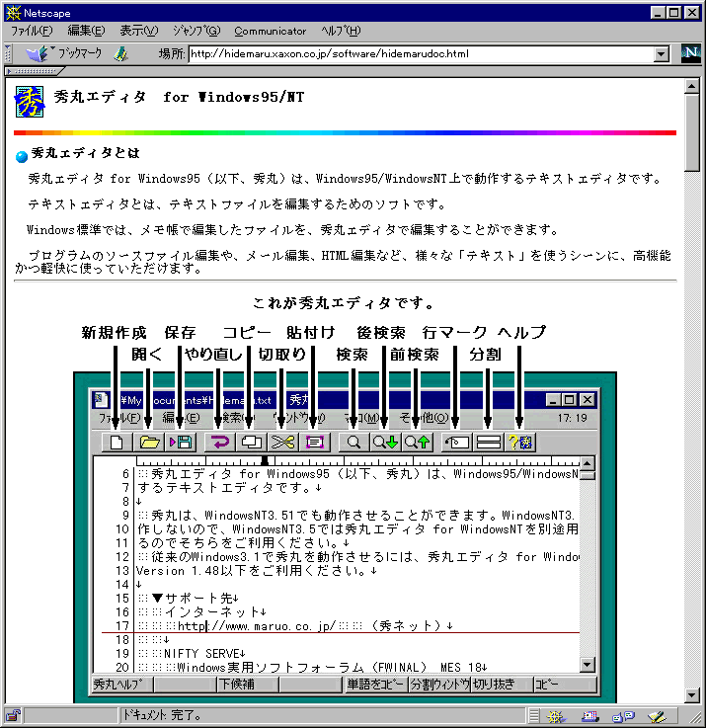This screenshot has width=706, height=728.
Task: Click the search-down green arrow icon
Action: click(x=385, y=443)
